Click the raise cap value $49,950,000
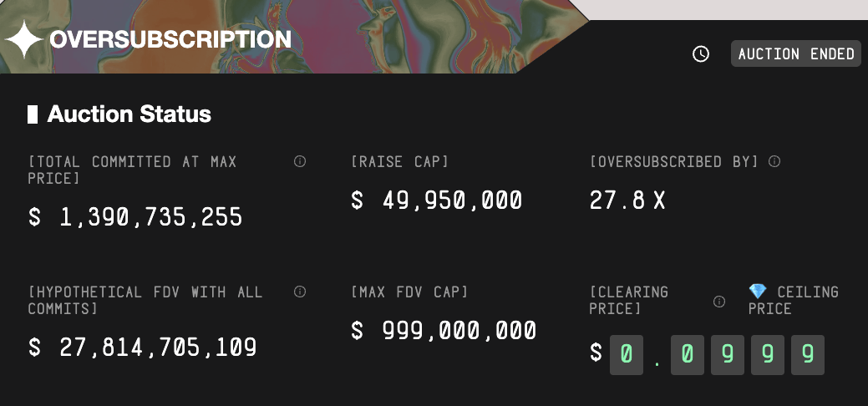Screen dimensions: 868x406 click(x=437, y=200)
